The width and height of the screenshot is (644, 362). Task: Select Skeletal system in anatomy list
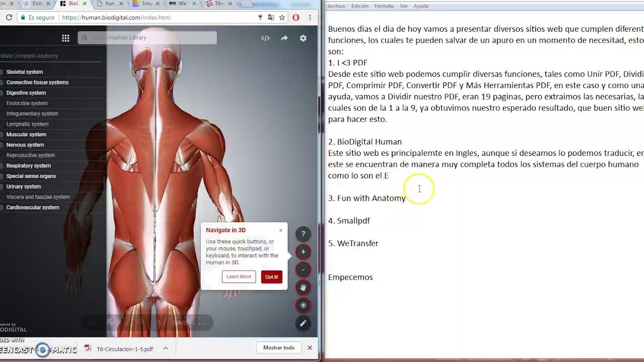pyautogui.click(x=25, y=72)
